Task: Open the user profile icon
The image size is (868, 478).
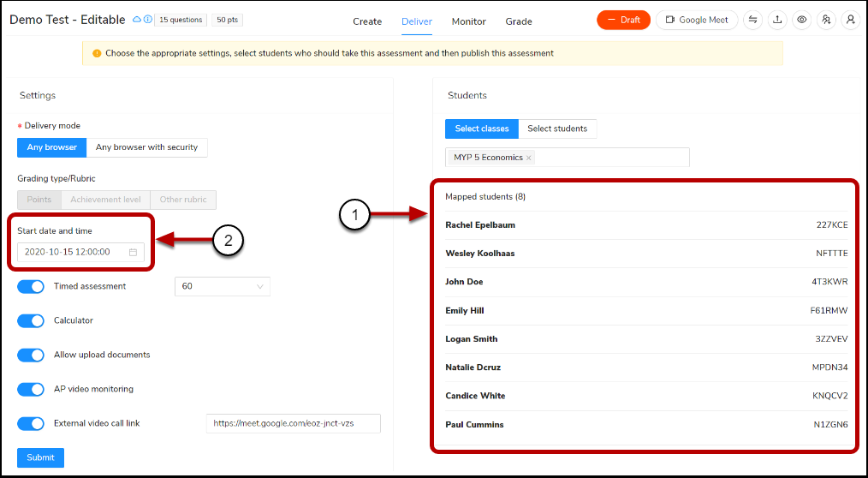Action: point(850,20)
